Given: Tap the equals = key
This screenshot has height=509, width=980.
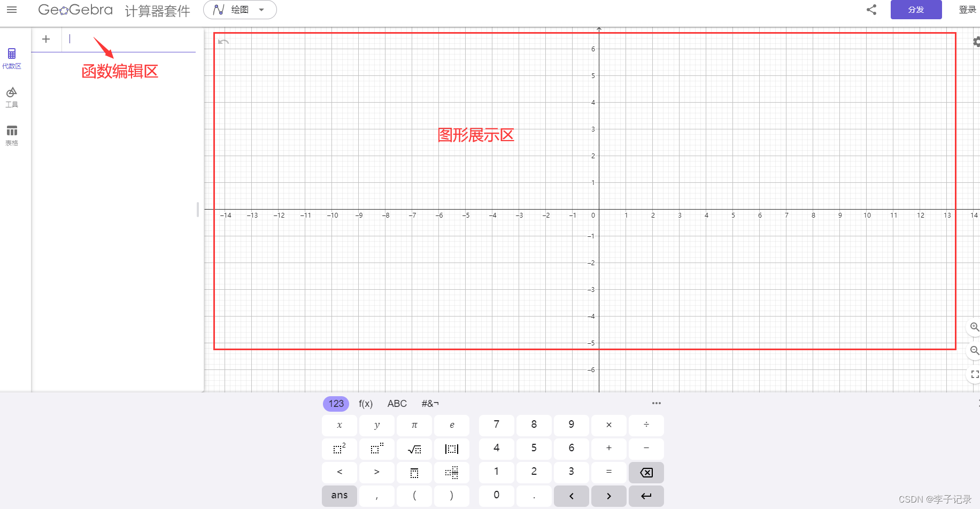Looking at the screenshot, I should [x=609, y=472].
